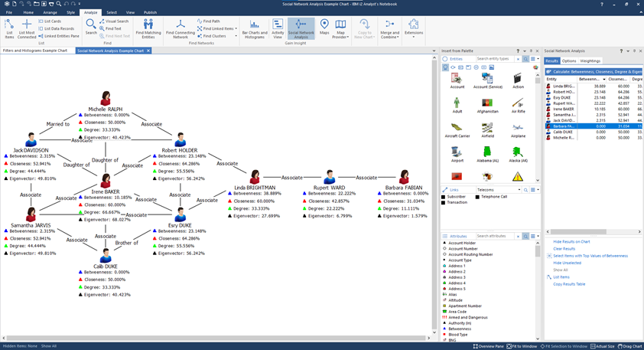
Task: Click Copy Results Table link
Action: pyautogui.click(x=569, y=284)
